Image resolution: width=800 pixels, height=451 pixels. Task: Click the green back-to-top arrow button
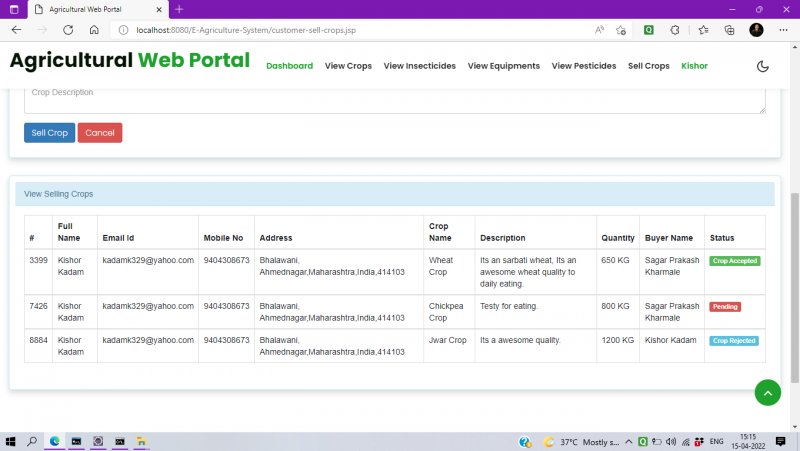coord(767,392)
